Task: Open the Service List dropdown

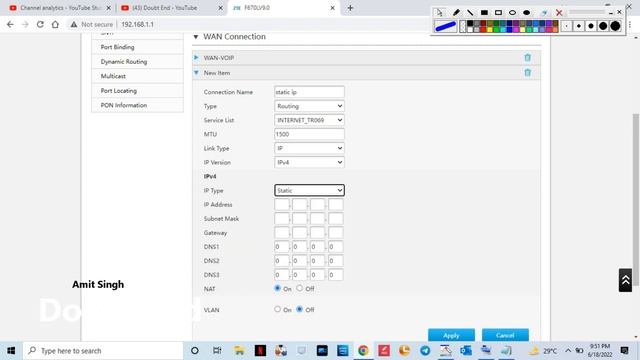Action: [x=309, y=120]
